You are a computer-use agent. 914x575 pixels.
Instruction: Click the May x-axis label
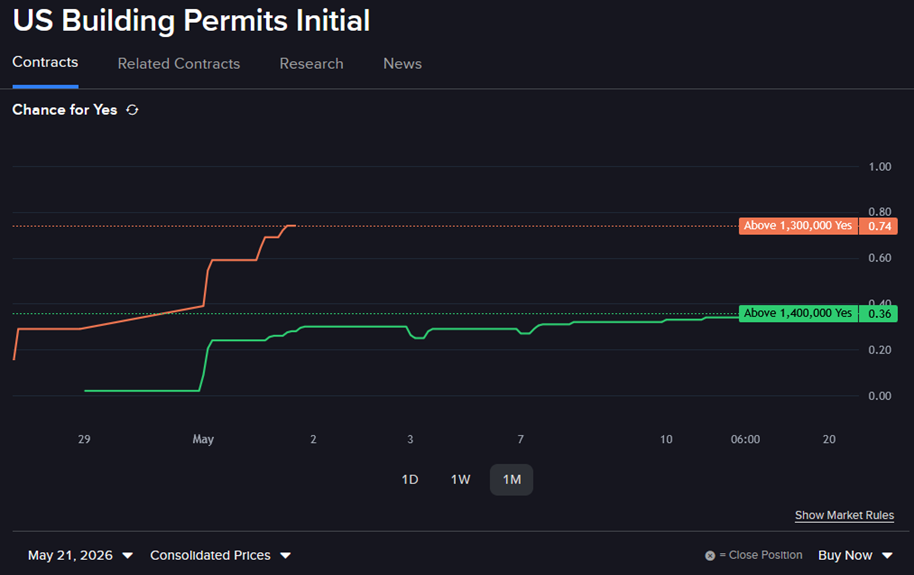[x=203, y=439]
